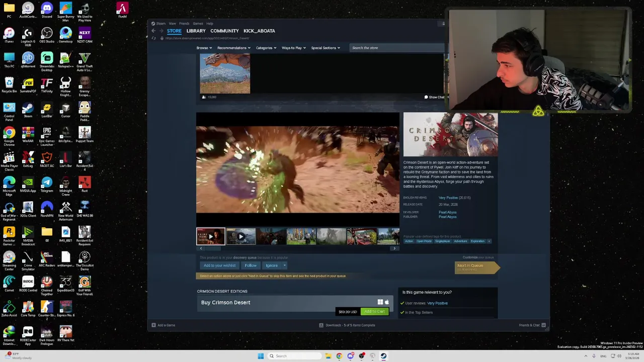
Task: Open Rockstar Games Launcher icon
Action: tap(9, 235)
